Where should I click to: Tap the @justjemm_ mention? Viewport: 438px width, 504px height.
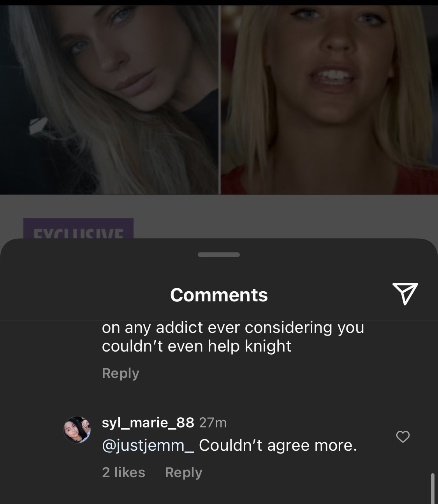[148, 445]
